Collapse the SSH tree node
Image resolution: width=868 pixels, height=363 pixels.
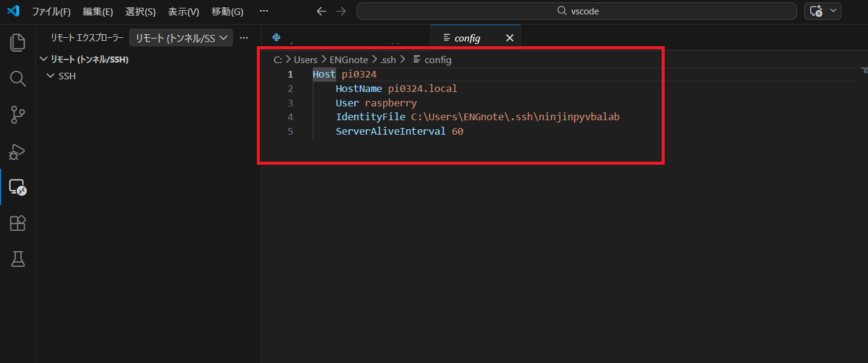click(x=51, y=76)
